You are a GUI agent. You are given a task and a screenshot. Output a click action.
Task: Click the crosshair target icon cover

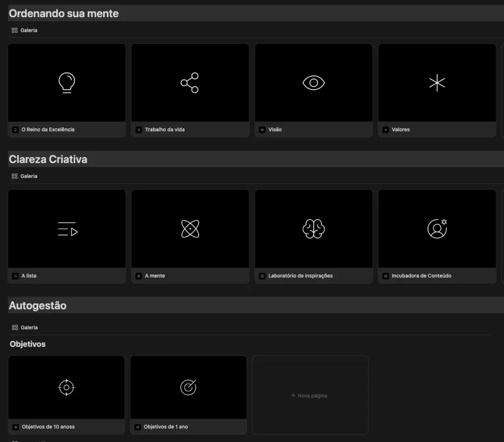tap(66, 387)
